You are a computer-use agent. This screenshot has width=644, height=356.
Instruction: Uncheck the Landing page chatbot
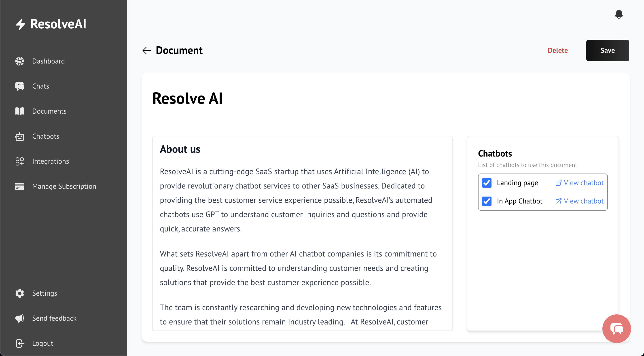[x=487, y=183]
